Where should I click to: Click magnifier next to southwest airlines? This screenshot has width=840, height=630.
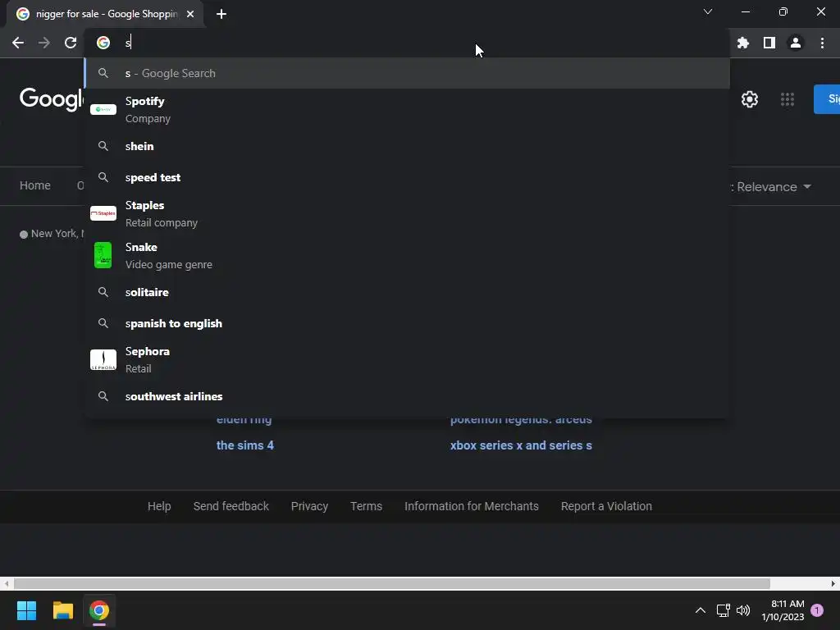103,396
